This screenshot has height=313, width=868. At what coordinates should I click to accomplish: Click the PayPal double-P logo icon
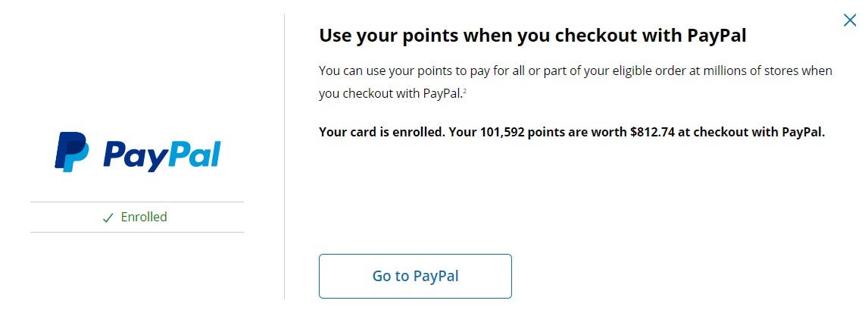(71, 152)
